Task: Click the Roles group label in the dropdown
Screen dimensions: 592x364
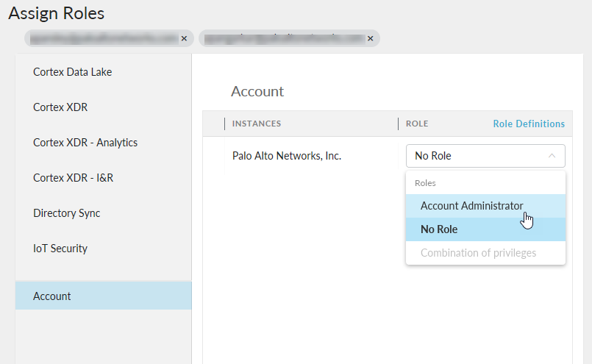Action: pyautogui.click(x=426, y=183)
